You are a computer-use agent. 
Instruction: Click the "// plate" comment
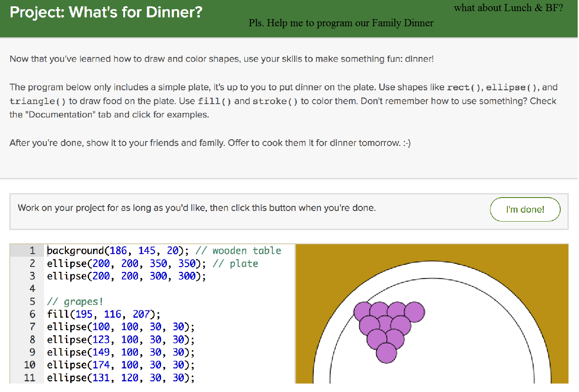tap(235, 263)
